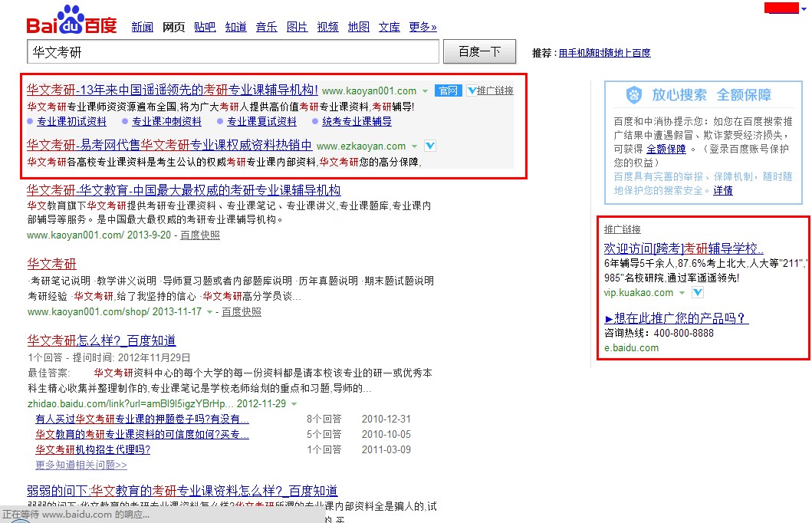Open 华文教育的考研专业课资料的可信度如何 question
The height and width of the screenshot is (523, 812).
142,435
